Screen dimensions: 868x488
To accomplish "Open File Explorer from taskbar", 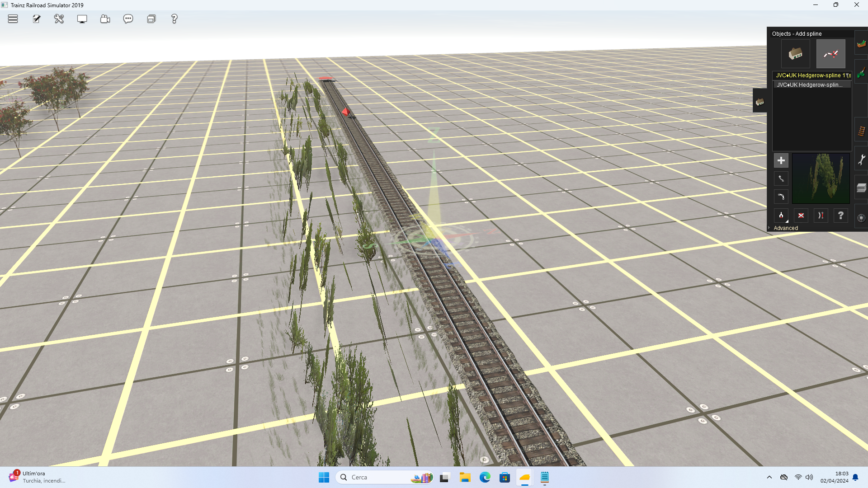I will tap(465, 477).
